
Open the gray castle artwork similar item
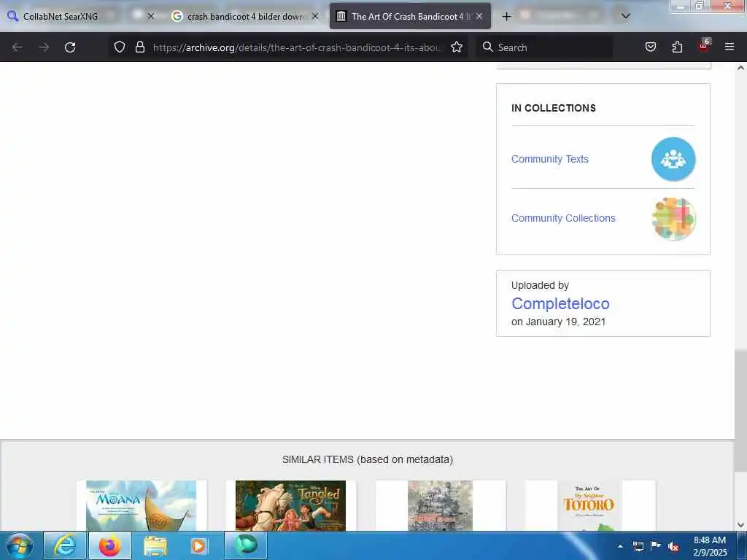(440, 505)
